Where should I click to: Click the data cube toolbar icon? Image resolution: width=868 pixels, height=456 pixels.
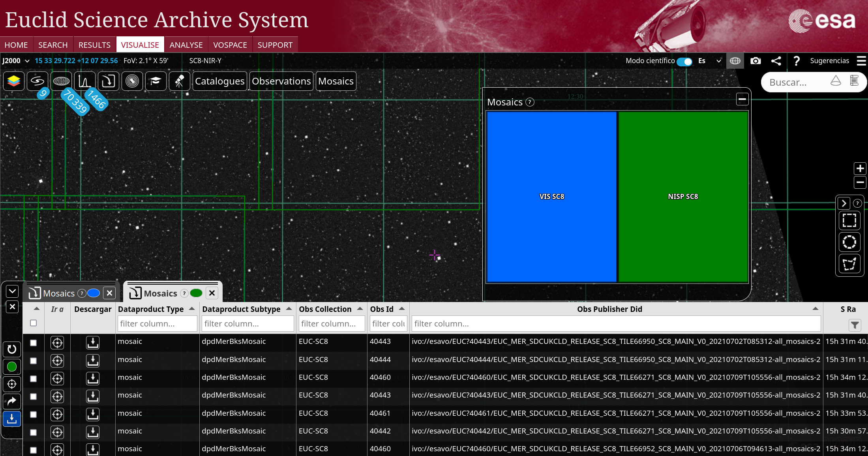click(109, 81)
